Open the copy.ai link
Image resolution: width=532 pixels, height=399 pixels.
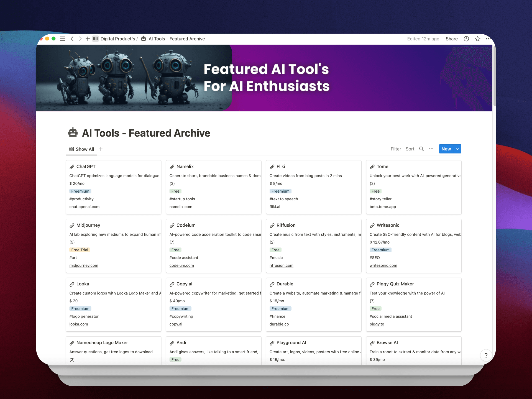point(176,324)
